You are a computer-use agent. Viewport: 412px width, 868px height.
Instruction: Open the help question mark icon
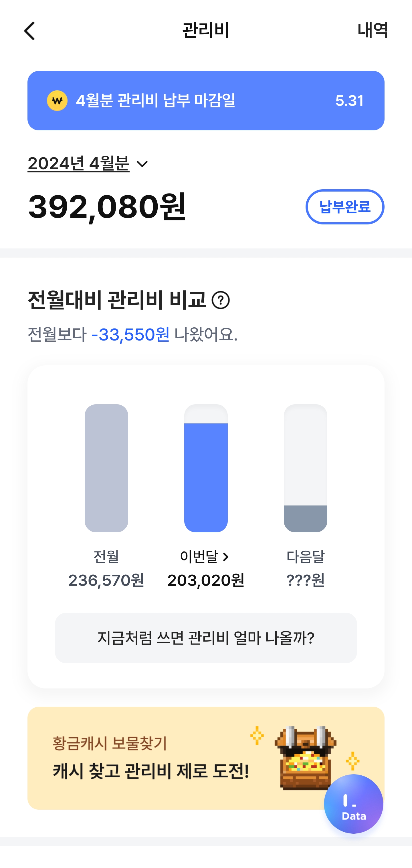click(x=221, y=300)
